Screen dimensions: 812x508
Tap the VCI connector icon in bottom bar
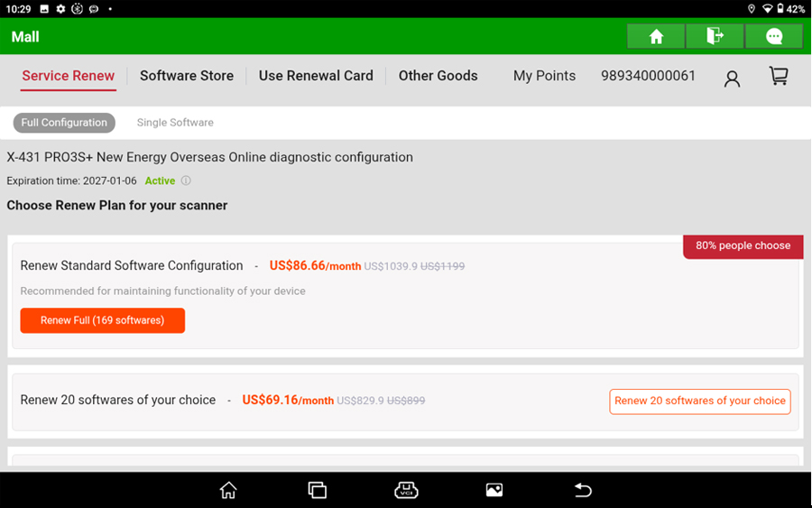pyautogui.click(x=406, y=490)
